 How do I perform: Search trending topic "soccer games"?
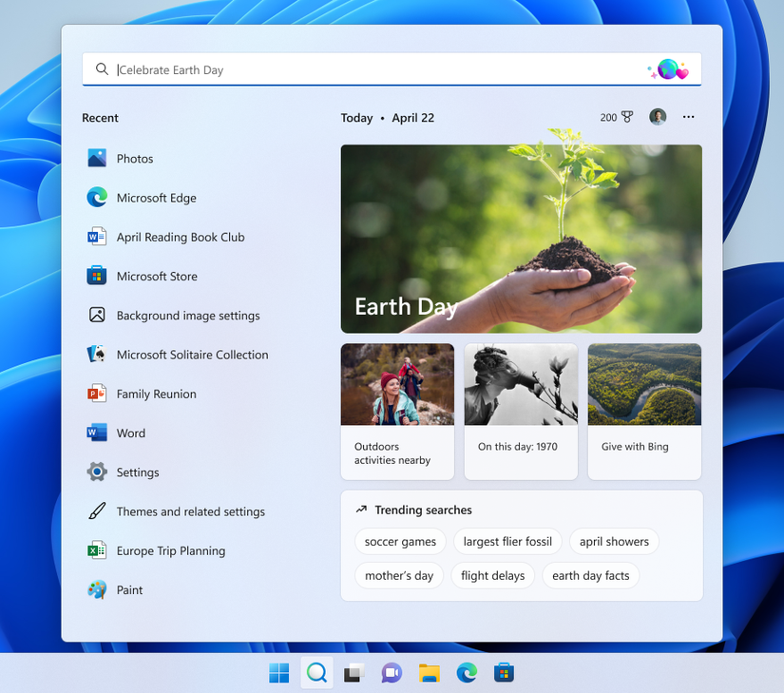pyautogui.click(x=399, y=541)
